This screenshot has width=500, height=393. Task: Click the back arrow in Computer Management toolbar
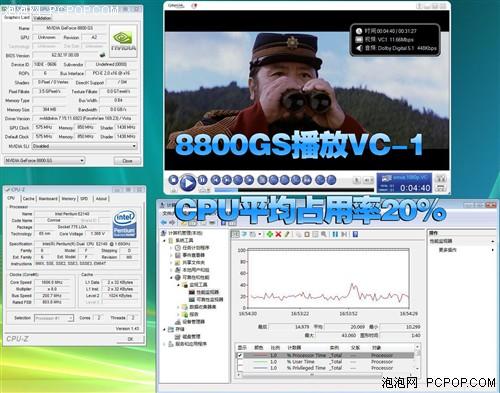[x=164, y=222]
